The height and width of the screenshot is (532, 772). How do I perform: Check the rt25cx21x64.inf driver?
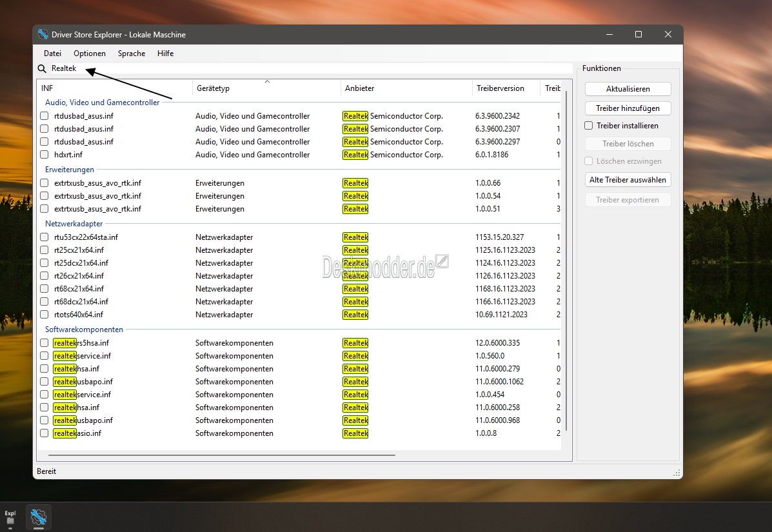(45, 250)
